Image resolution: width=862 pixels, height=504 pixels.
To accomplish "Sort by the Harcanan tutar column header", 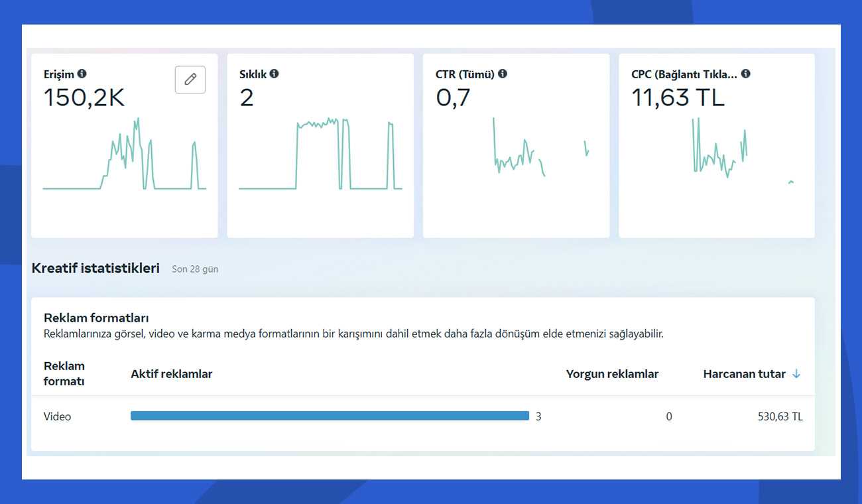I will 744,374.
